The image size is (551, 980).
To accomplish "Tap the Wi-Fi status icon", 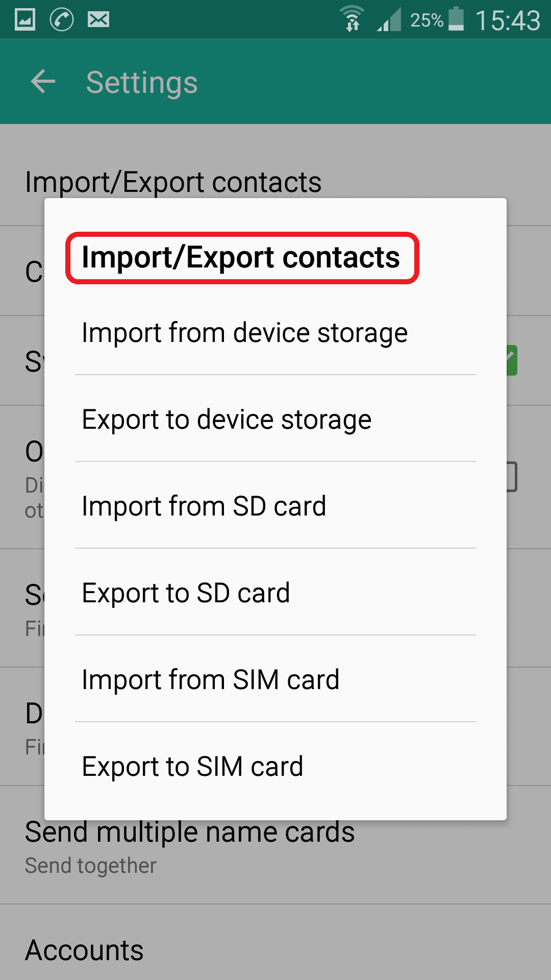I will [353, 20].
